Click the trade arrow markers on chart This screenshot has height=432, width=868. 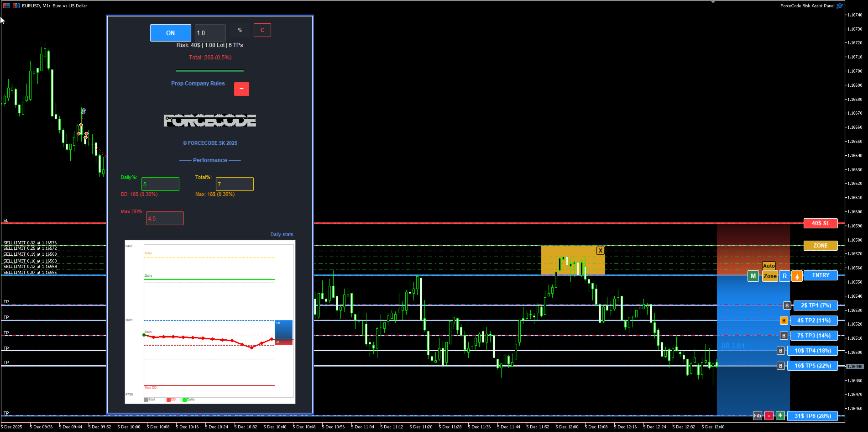82,123
